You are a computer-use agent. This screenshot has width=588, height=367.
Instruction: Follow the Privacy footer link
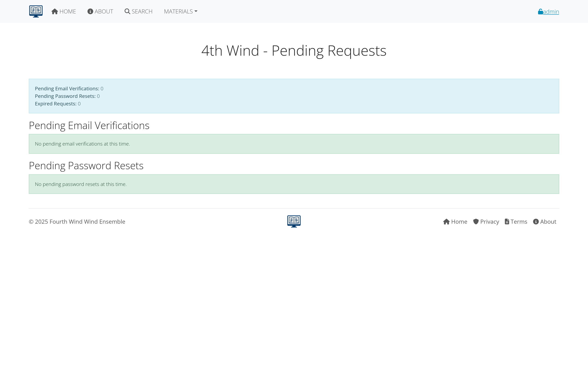pos(489,222)
